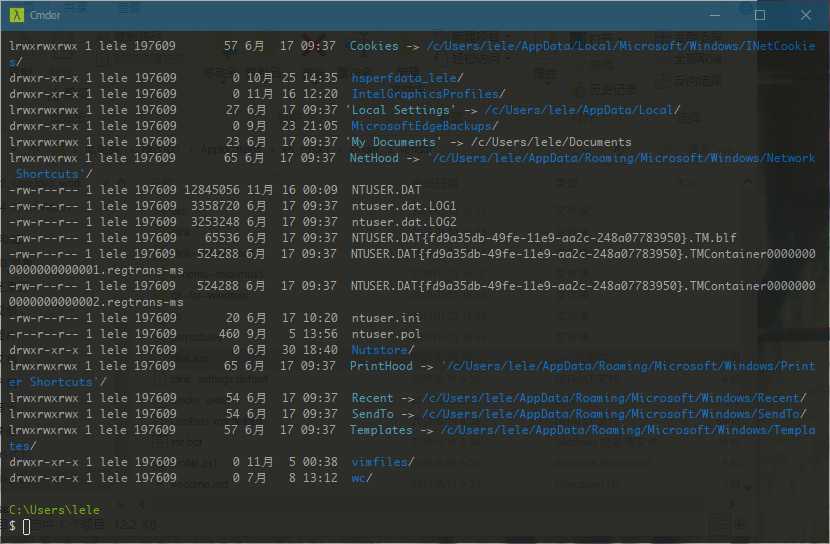Screen dimensions: 830x544
Task: Click the command input cursor after $
Action: coord(26,526)
